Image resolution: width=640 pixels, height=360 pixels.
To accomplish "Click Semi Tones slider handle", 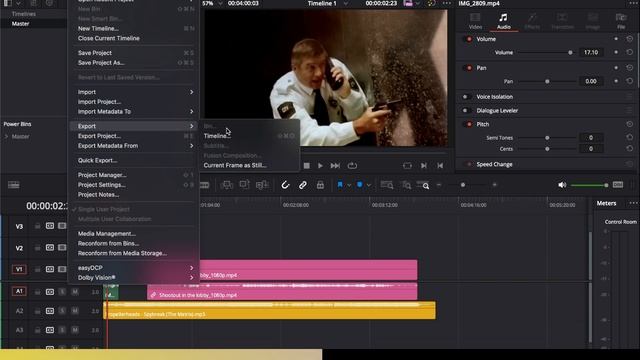I will tap(547, 138).
